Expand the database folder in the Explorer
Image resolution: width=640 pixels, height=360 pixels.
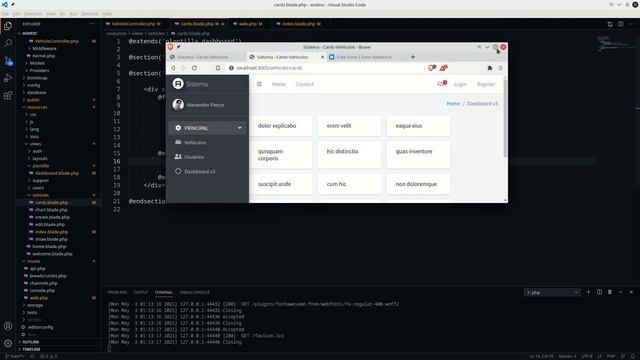click(36, 93)
